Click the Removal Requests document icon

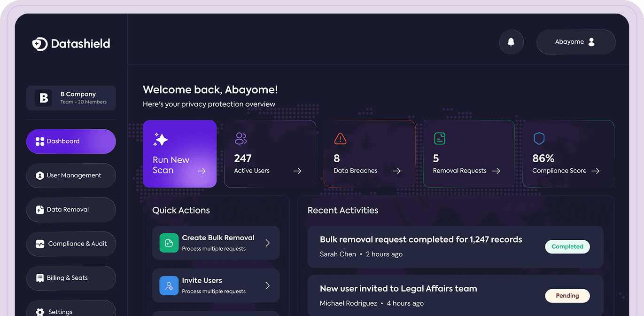click(440, 138)
